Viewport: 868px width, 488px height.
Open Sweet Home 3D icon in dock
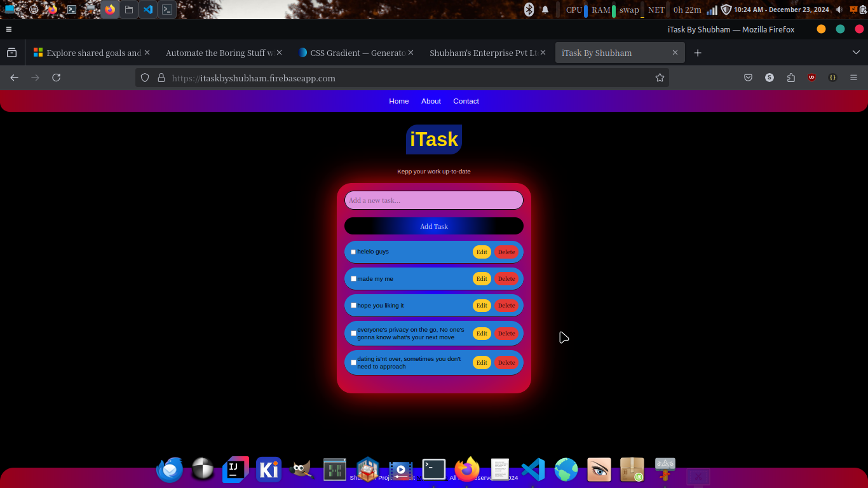point(368,470)
